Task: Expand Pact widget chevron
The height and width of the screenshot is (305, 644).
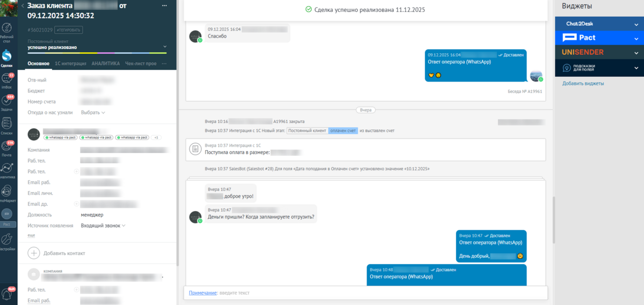Action: tap(636, 38)
